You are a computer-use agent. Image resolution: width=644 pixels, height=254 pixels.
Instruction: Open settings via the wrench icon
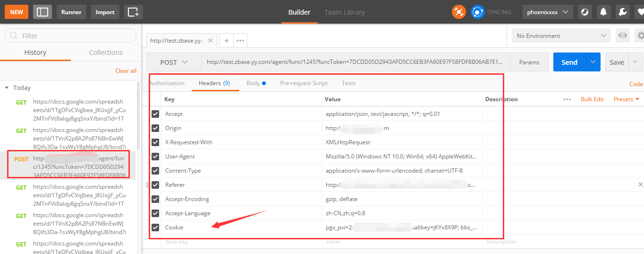point(622,12)
